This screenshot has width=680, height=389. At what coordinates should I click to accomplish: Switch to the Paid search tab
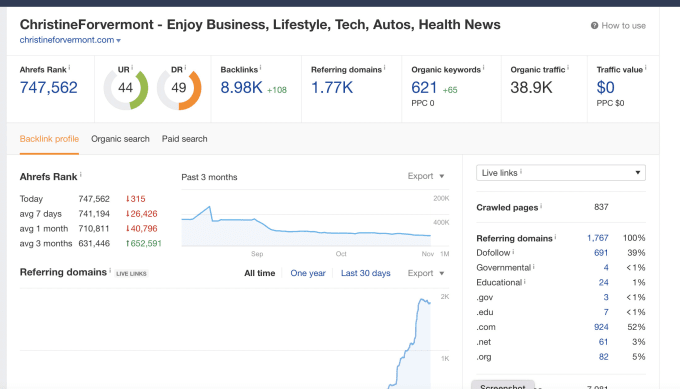pyautogui.click(x=184, y=139)
